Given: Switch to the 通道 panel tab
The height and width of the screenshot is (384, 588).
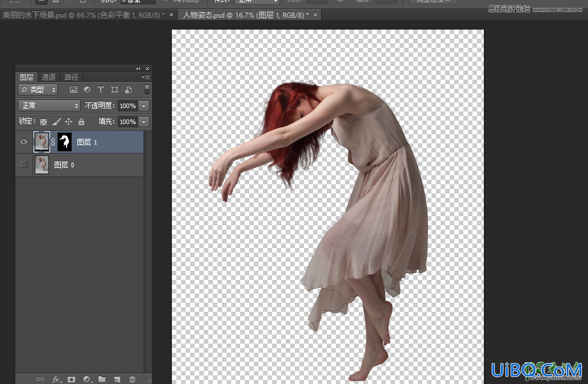Looking at the screenshot, I should click(x=48, y=77).
